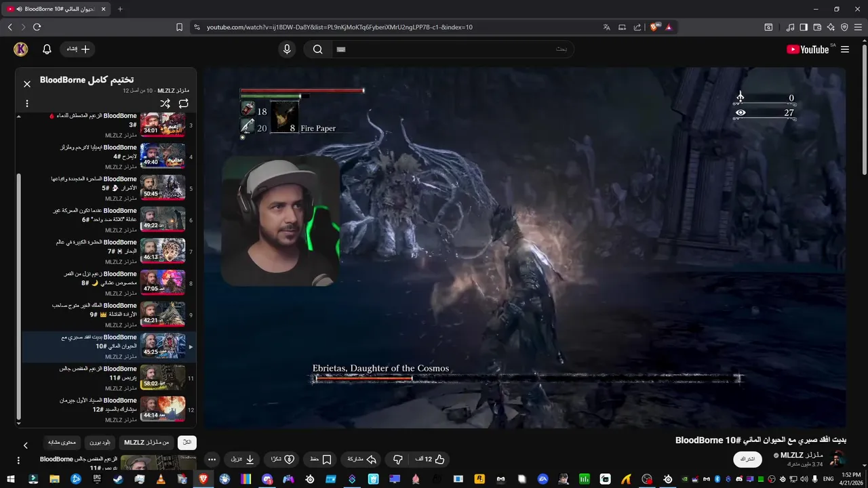This screenshot has height=488, width=868.
Task: Open the YouTube guide hamburger menu
Action: [x=845, y=49]
